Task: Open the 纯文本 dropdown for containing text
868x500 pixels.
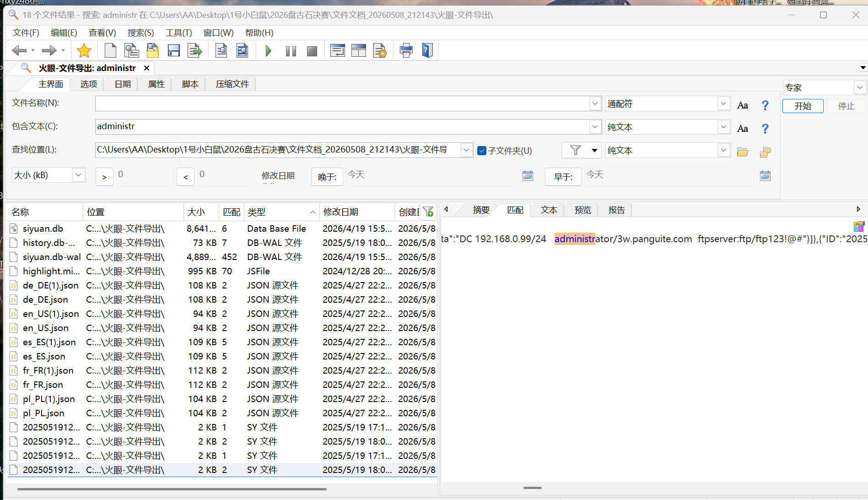Action: point(723,127)
